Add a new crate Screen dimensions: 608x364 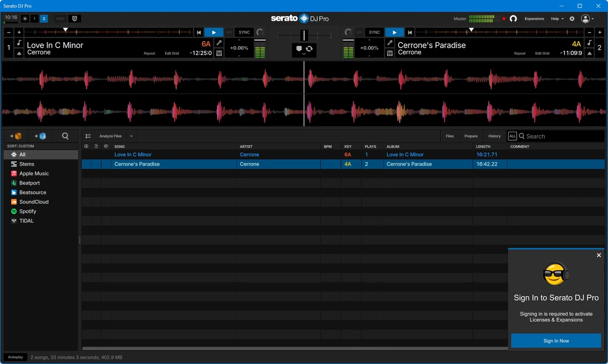[16, 136]
